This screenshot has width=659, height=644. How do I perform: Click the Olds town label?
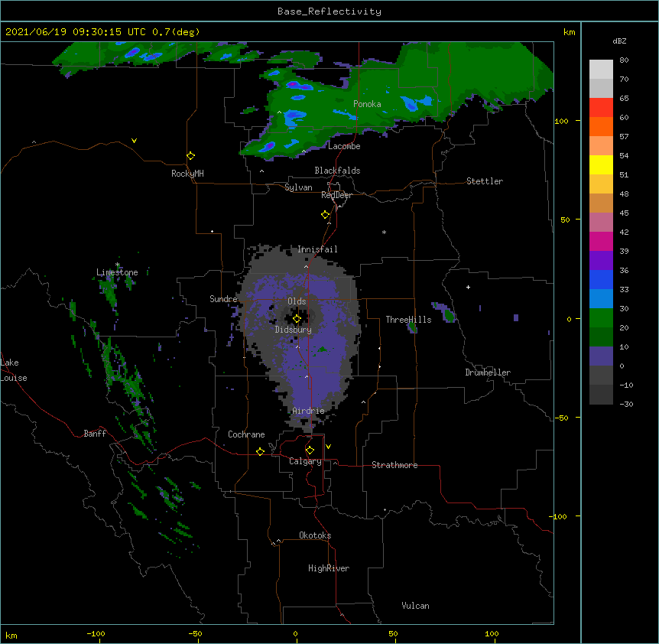(297, 301)
